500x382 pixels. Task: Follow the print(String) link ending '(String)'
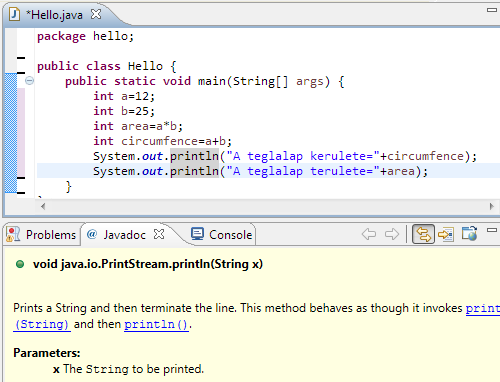pos(42,324)
